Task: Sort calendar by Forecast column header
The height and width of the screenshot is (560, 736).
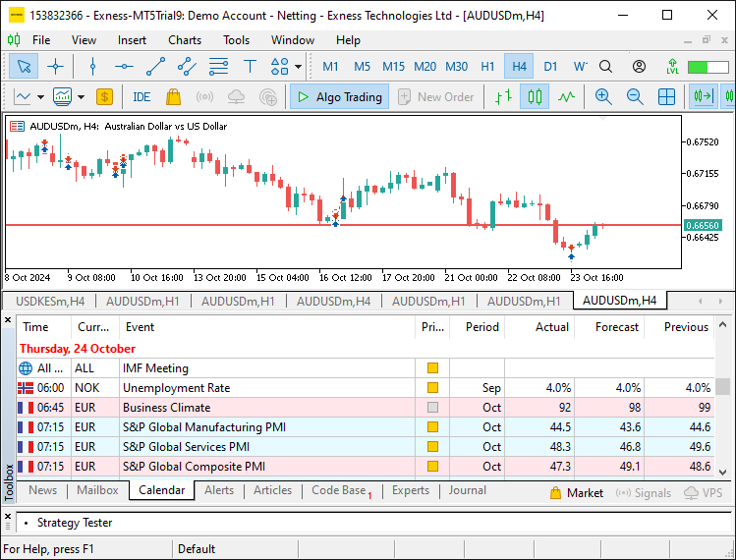Action: [609, 327]
